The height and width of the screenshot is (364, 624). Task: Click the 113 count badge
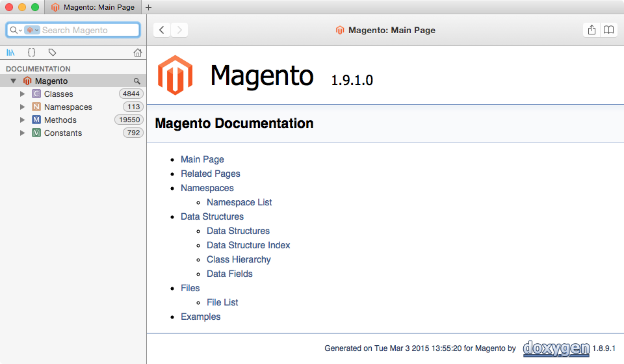click(x=133, y=107)
